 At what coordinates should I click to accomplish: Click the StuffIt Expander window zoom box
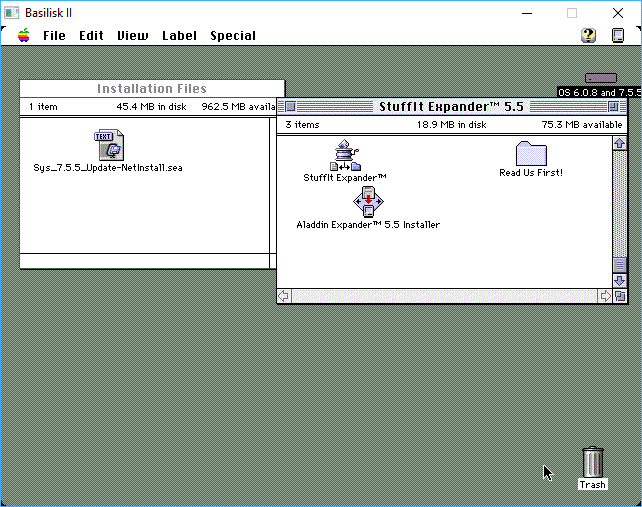point(613,107)
